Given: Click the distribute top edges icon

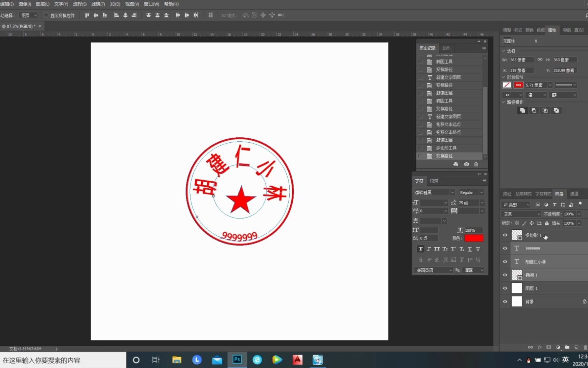Looking at the screenshot, I should coord(148,15).
